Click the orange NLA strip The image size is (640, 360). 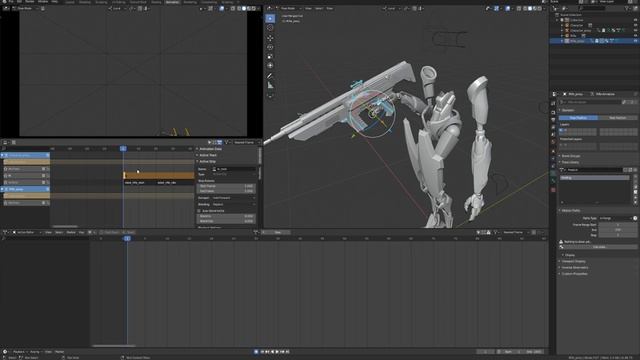[x=159, y=176]
